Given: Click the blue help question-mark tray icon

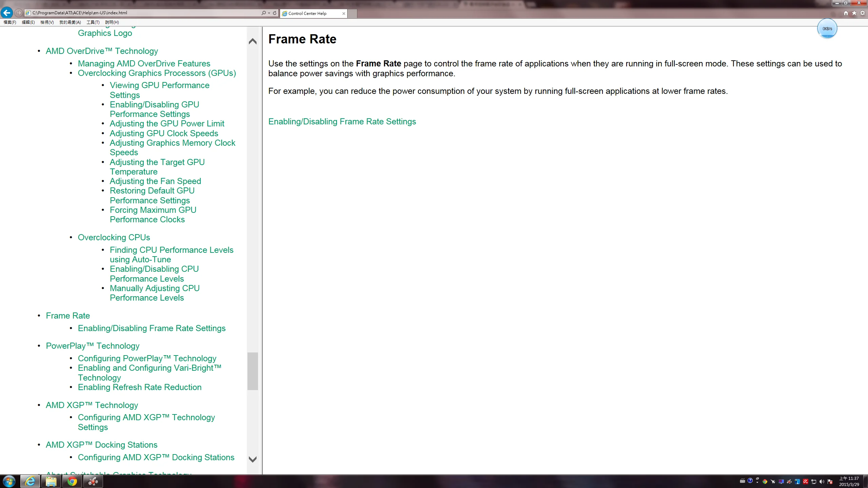Looking at the screenshot, I should (x=750, y=481).
